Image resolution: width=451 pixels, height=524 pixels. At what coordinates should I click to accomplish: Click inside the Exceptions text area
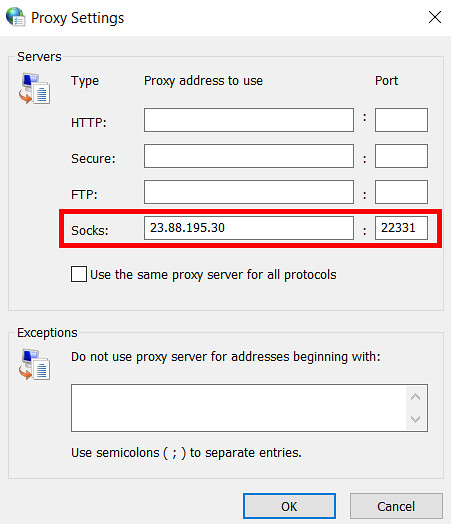pyautogui.click(x=239, y=408)
